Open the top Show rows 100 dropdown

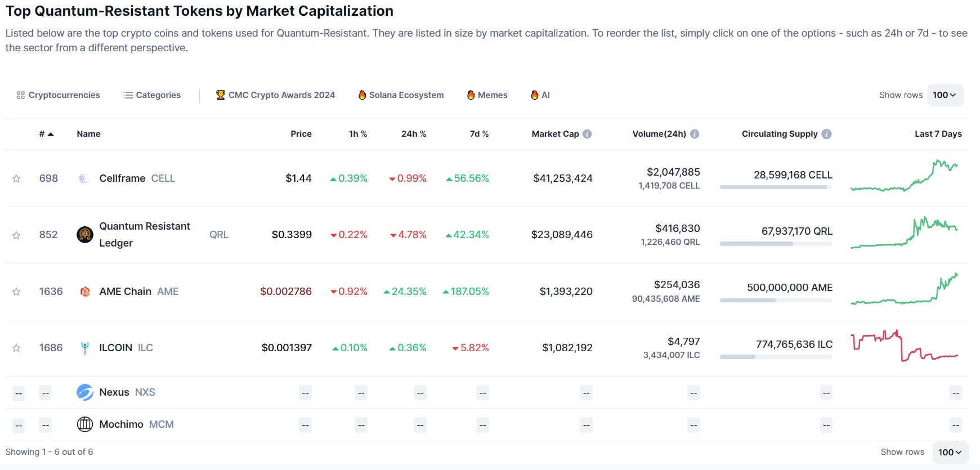click(x=945, y=95)
